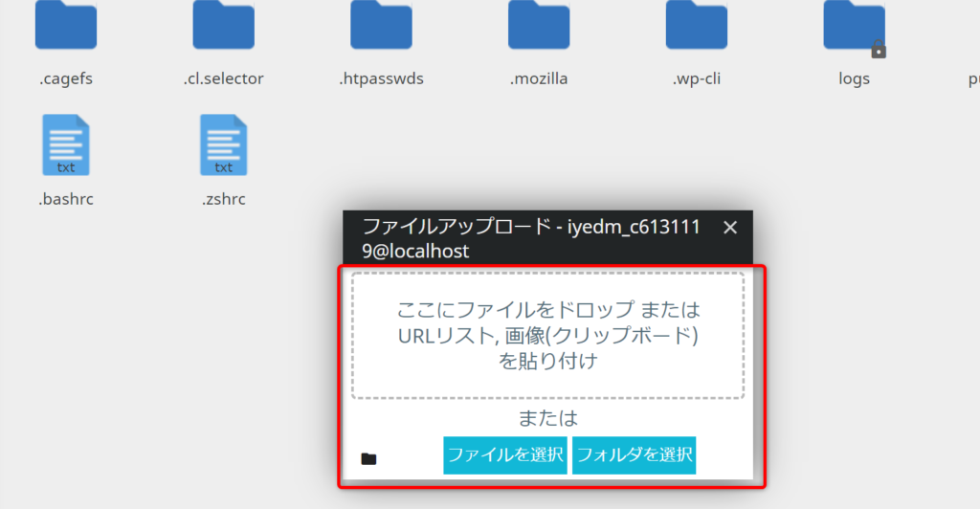Close the file upload dialog
The width and height of the screenshot is (980, 509).
tap(730, 228)
